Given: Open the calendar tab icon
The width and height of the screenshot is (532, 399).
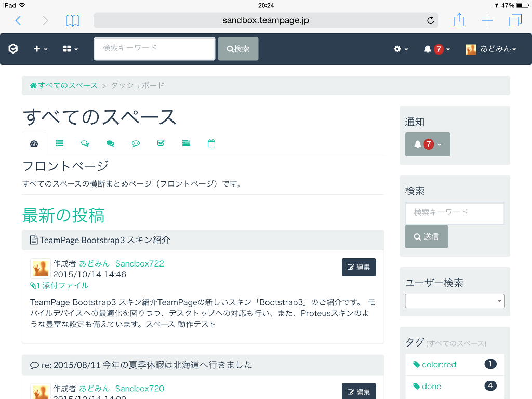Looking at the screenshot, I should click(x=211, y=143).
